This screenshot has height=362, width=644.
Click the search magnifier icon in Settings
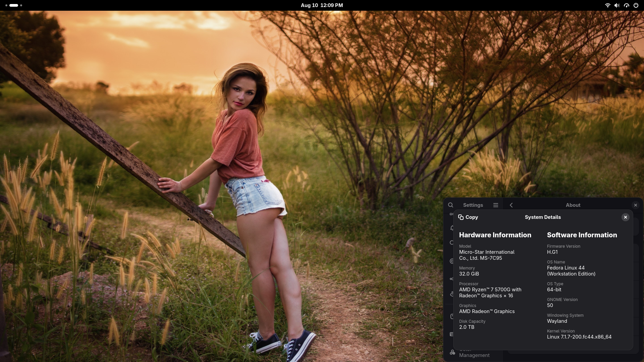coord(451,205)
